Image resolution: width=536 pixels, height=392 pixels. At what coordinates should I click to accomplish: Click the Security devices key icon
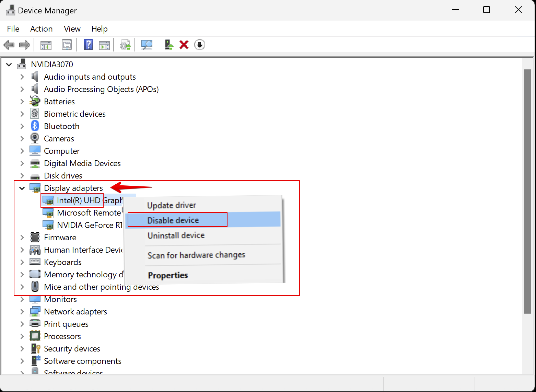35,348
